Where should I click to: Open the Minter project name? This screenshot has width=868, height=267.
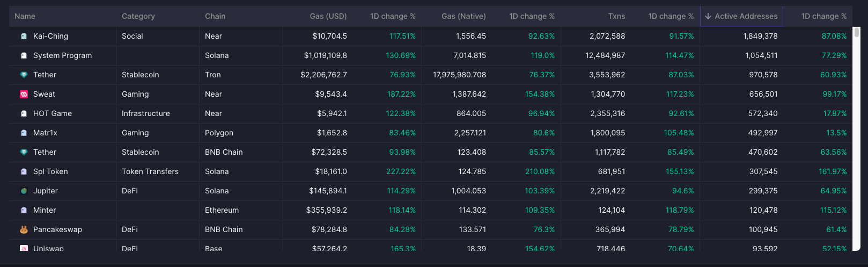(x=45, y=210)
